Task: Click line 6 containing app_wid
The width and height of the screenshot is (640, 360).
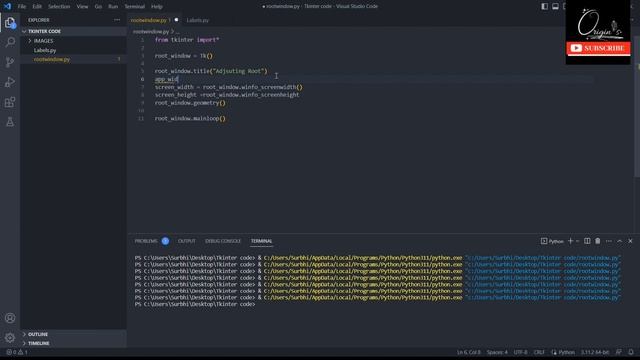Action: (167, 79)
